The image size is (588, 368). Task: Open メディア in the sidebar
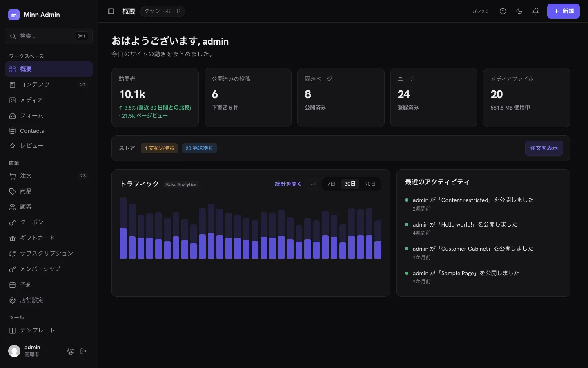coord(49,100)
